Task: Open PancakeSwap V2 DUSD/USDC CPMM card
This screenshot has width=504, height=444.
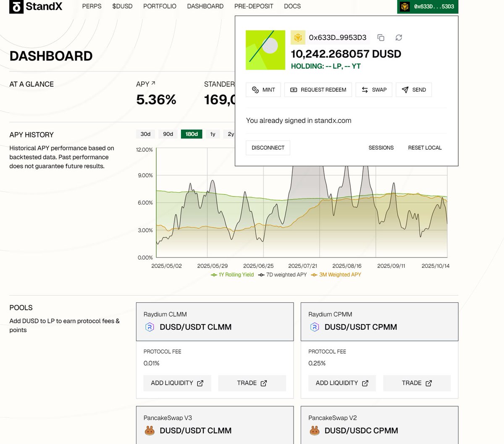Action: pos(379,425)
